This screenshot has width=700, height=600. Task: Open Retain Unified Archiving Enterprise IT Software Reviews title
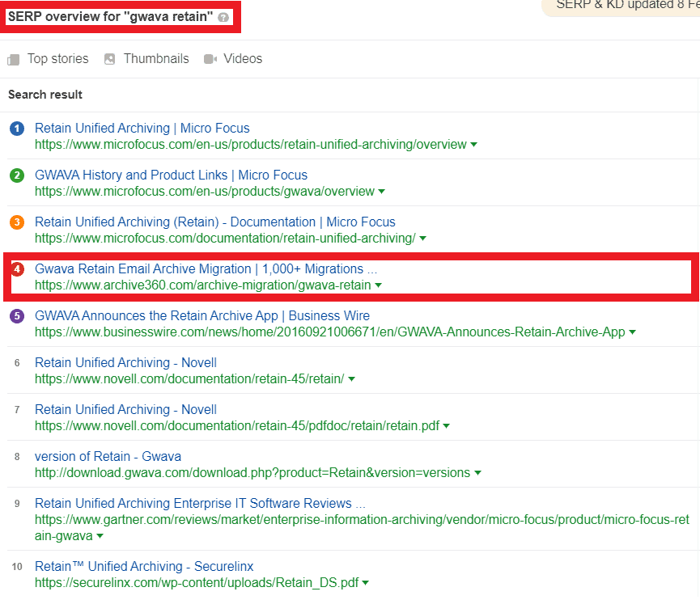click(x=200, y=503)
